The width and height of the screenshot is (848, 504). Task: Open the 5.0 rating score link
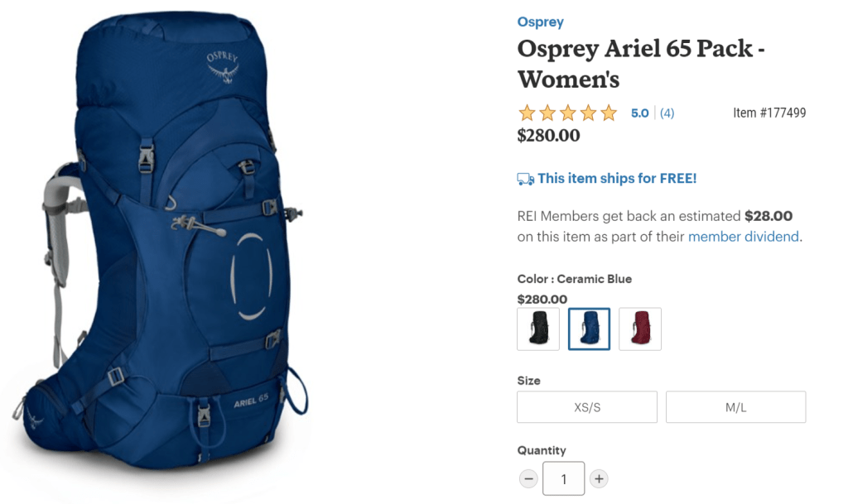point(640,113)
